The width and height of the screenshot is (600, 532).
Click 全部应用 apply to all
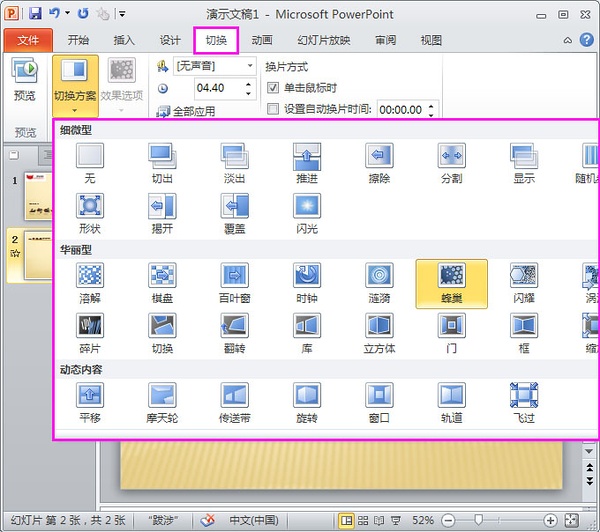click(186, 111)
